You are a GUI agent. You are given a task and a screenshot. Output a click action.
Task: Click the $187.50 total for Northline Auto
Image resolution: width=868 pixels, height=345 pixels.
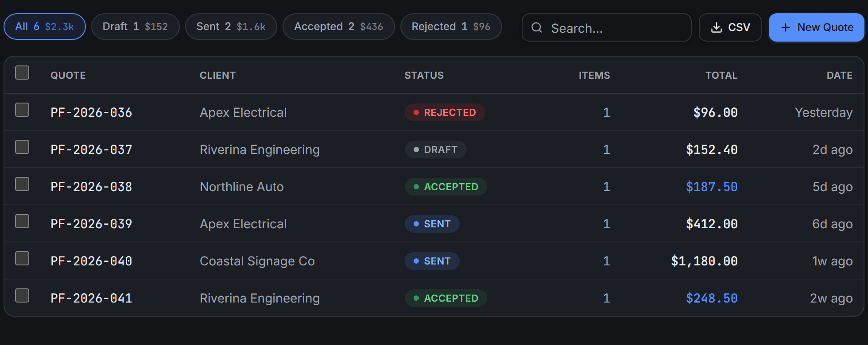click(x=712, y=187)
